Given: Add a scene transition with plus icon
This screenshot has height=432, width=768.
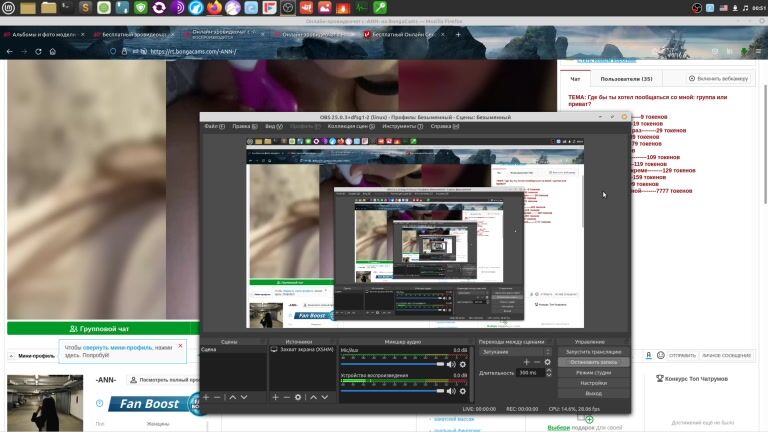Looking at the screenshot, I should pos(526,362).
